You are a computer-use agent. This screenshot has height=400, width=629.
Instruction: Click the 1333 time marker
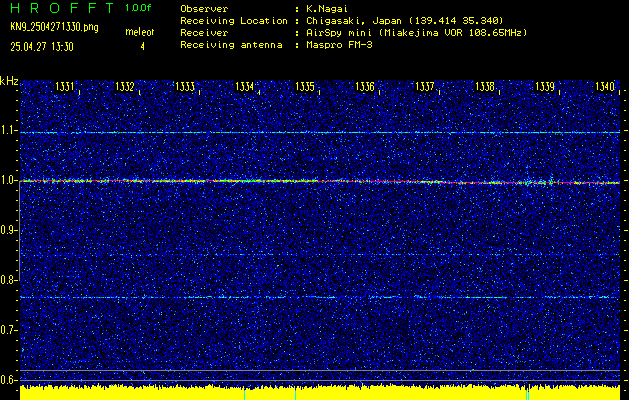point(185,87)
